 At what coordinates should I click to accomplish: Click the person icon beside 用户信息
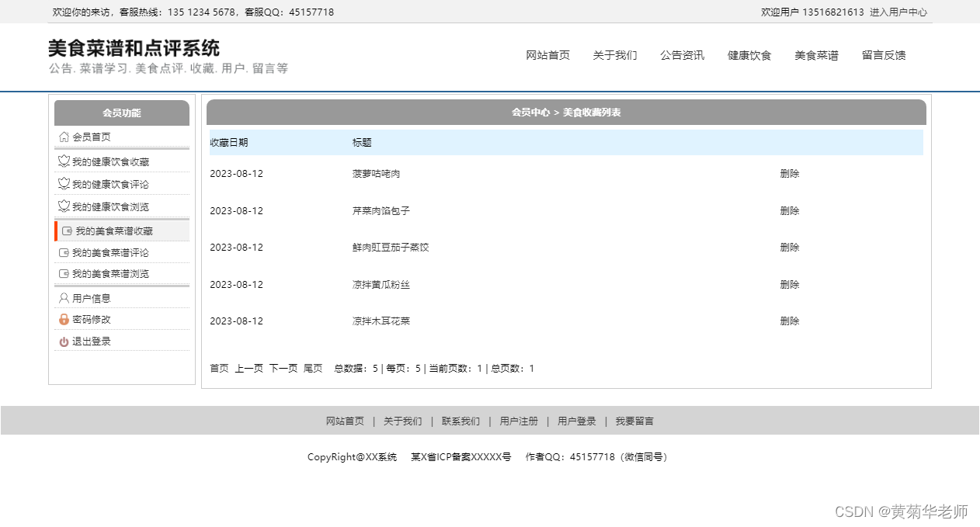64,297
